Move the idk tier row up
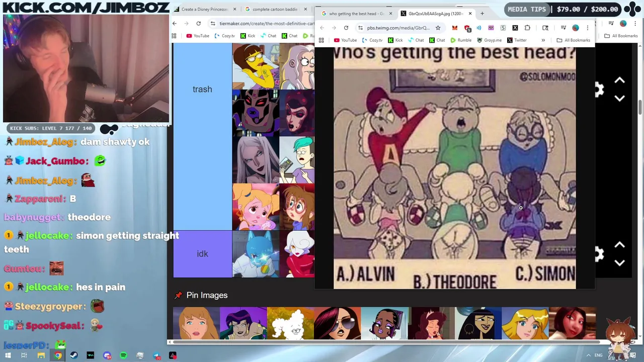Screen dimensions: 644x362 [x=619, y=245]
